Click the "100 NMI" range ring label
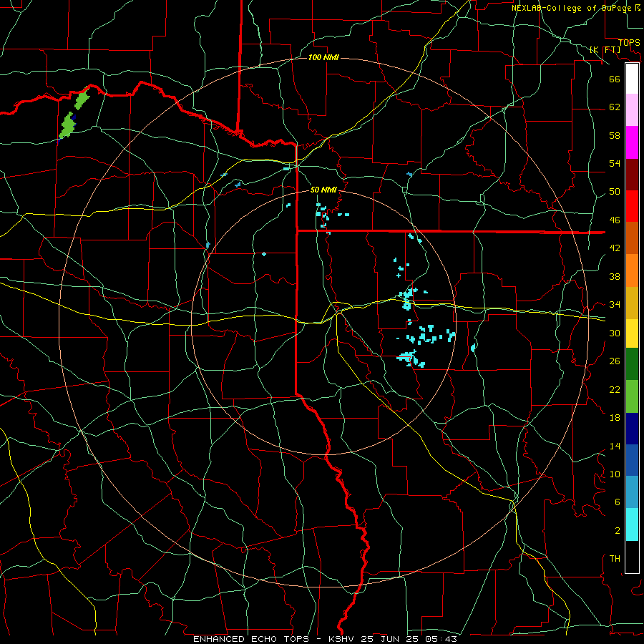This screenshot has height=644, width=644. click(323, 57)
